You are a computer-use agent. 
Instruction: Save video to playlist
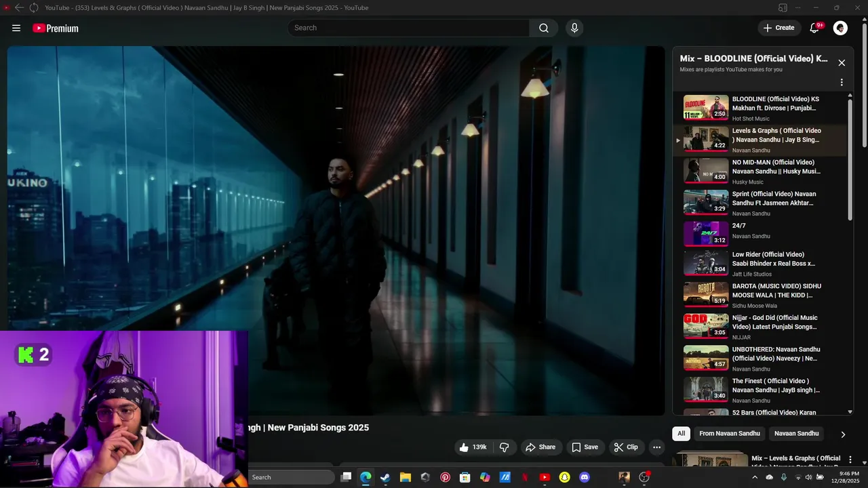tap(585, 447)
